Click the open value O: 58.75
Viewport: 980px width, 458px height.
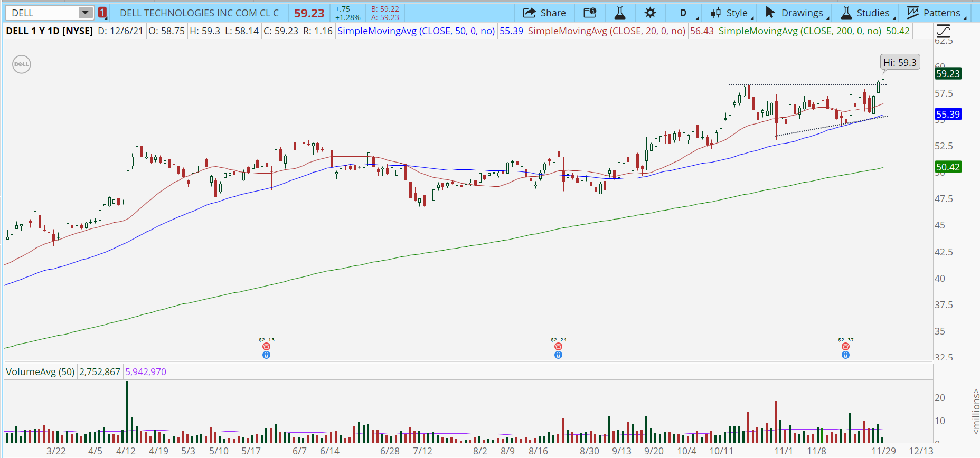[166, 31]
